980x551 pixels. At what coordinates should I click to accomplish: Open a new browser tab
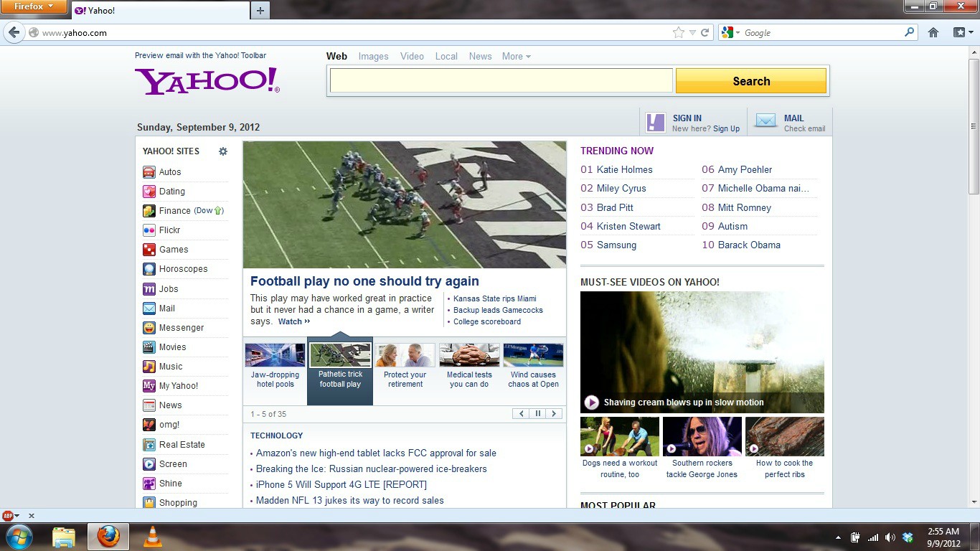pyautogui.click(x=260, y=10)
